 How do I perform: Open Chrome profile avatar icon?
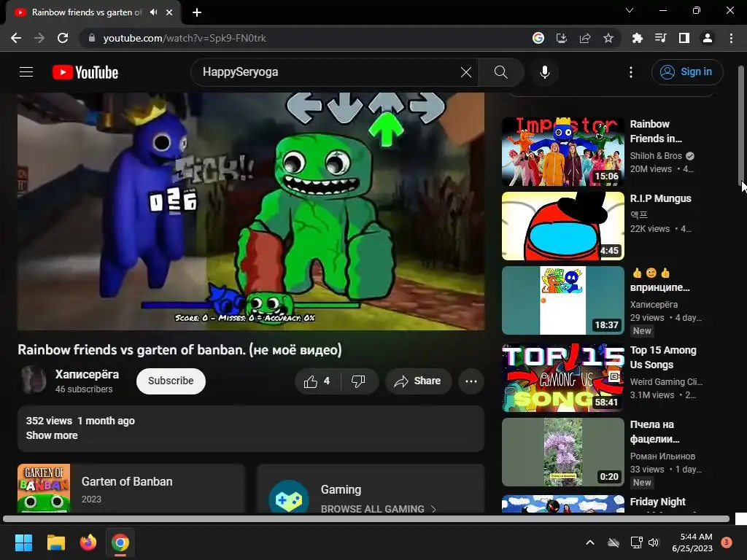point(708,38)
